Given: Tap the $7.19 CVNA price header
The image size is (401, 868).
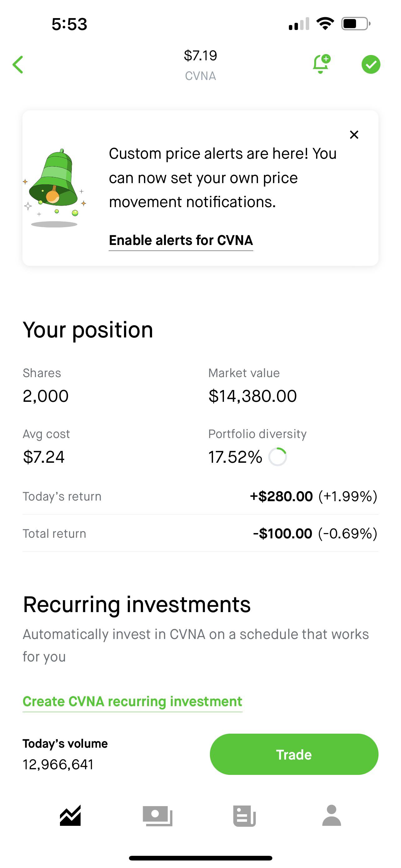Looking at the screenshot, I should point(200,65).
